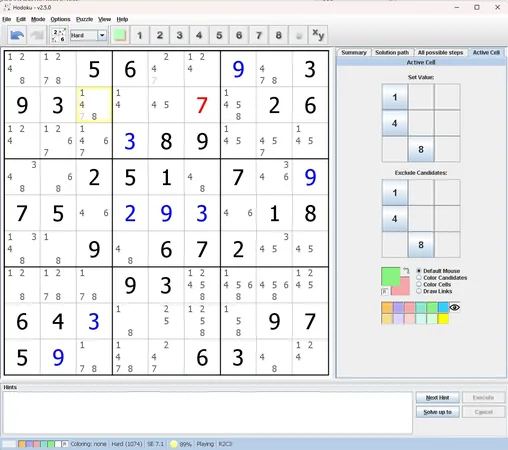The image size is (508, 450).
Task: Toggle filter for digit 4 in toolbar
Action: (x=199, y=35)
